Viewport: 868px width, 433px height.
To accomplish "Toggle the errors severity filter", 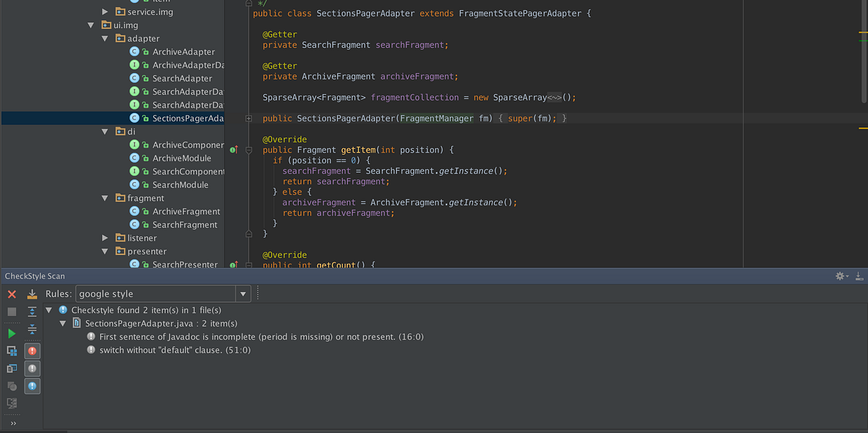I will (32, 351).
